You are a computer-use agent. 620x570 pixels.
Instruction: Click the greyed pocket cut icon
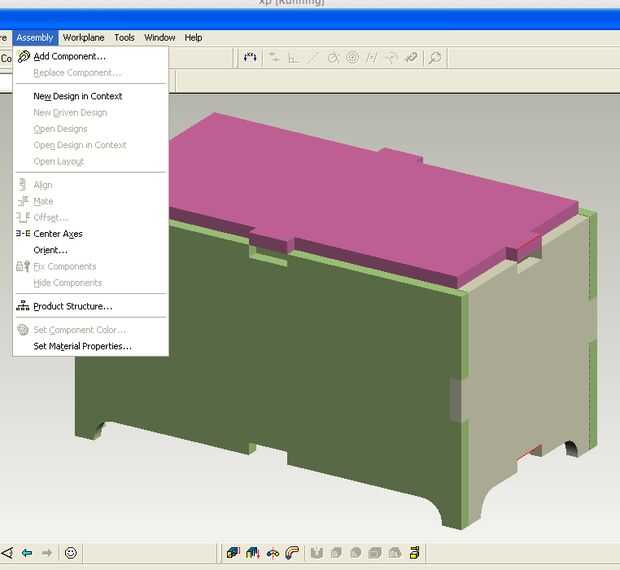tap(316, 553)
